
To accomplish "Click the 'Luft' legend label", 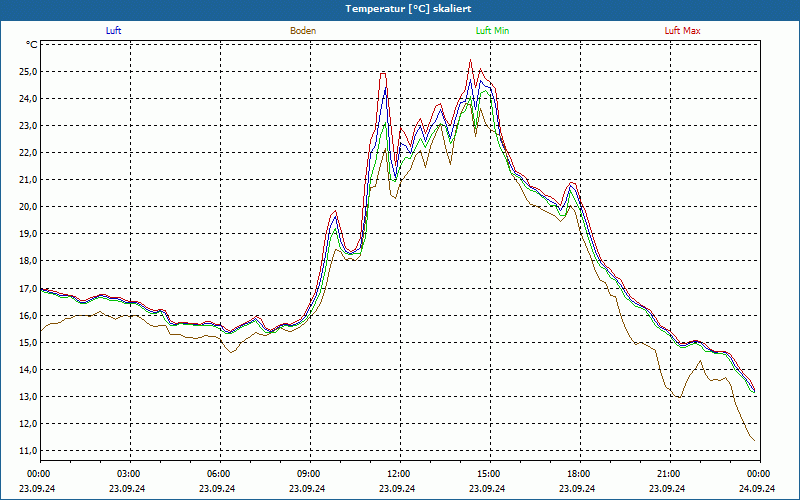I will pyautogui.click(x=114, y=31).
